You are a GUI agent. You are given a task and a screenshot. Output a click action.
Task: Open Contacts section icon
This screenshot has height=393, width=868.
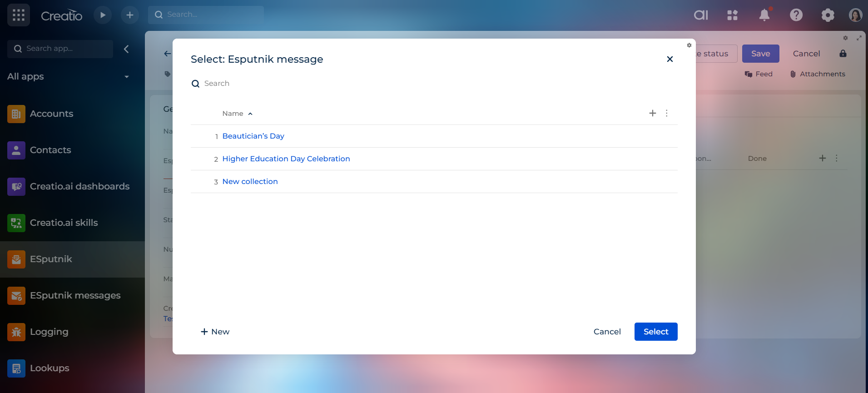click(16, 150)
